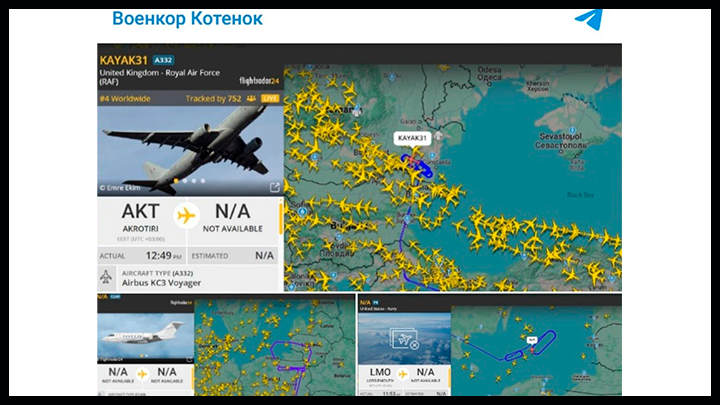Select the first photo carousel dot
The width and height of the screenshot is (720, 405).
[x=177, y=181]
